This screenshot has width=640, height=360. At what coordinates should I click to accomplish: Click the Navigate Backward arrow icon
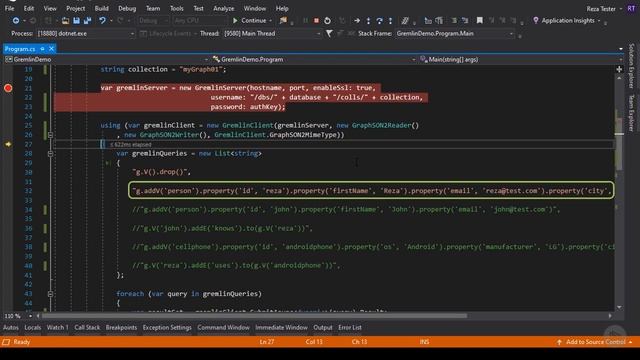tap(16, 20)
